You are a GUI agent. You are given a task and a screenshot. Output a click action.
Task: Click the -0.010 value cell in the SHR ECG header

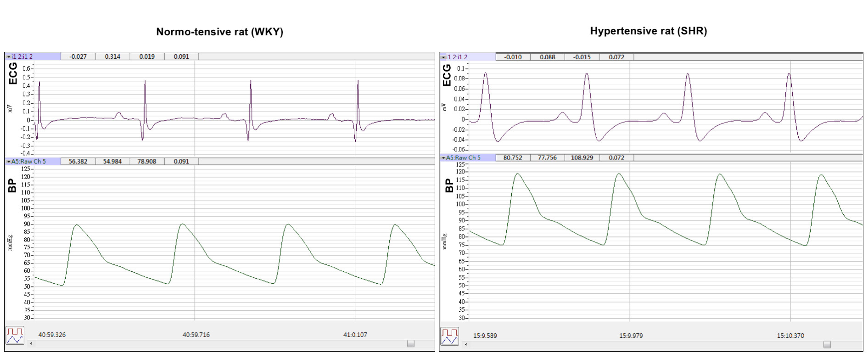click(513, 57)
